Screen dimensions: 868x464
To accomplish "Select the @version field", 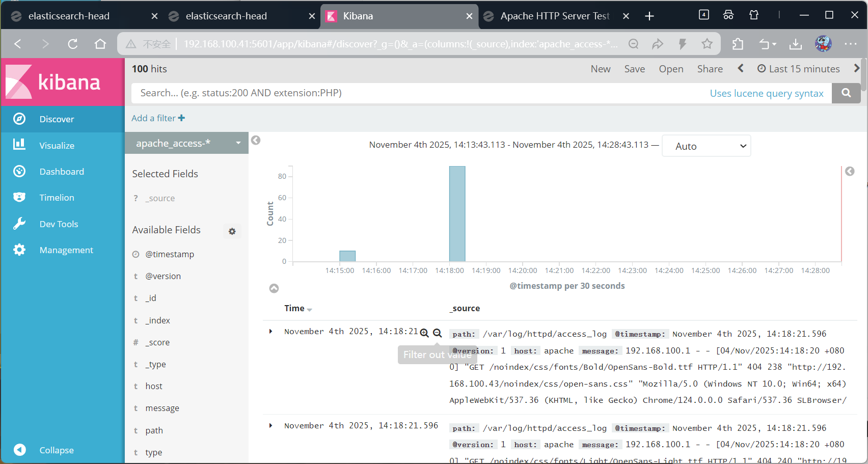I will (163, 276).
